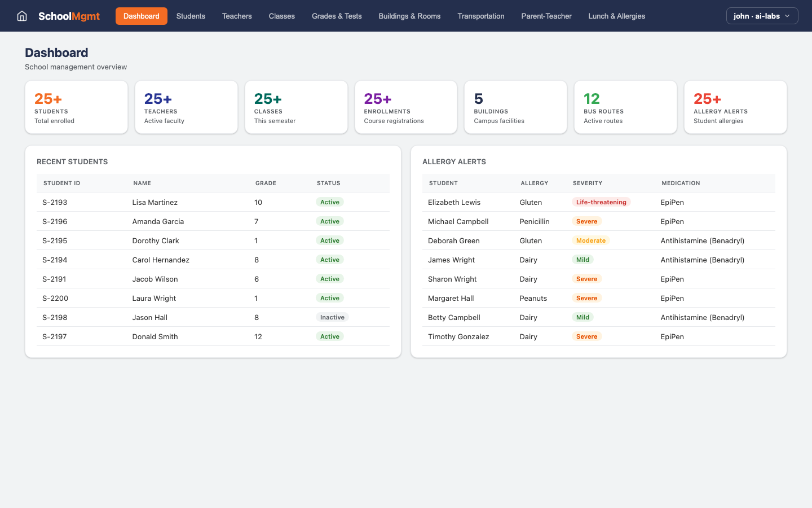
Task: Click Deborah Green's Moderate severity badge
Action: [590, 240]
